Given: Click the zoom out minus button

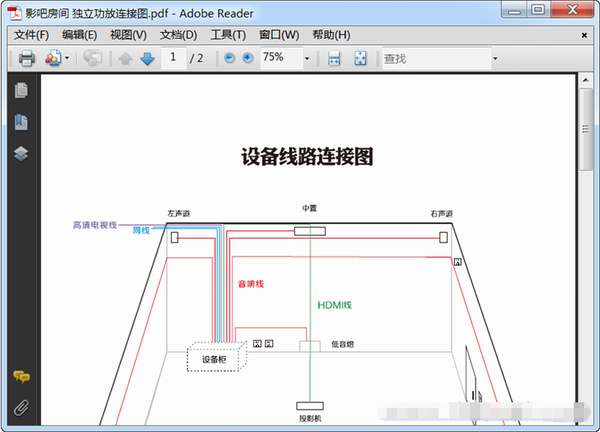Looking at the screenshot, I should (230, 59).
